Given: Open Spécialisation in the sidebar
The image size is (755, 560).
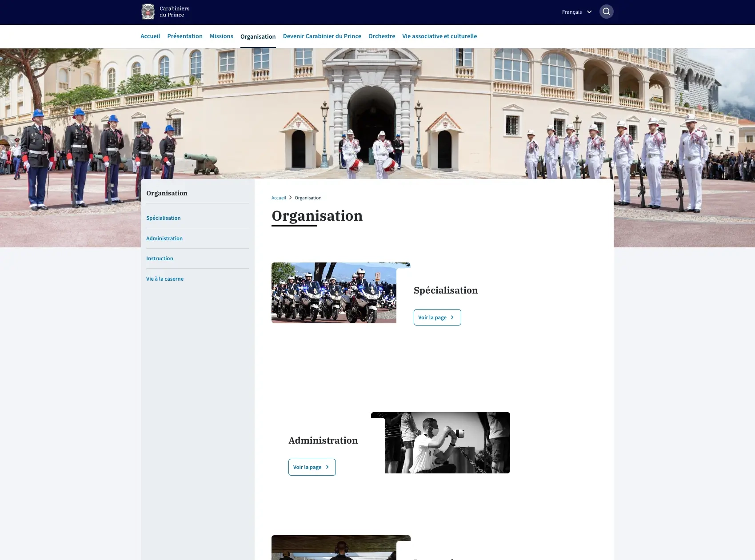Looking at the screenshot, I should (164, 218).
